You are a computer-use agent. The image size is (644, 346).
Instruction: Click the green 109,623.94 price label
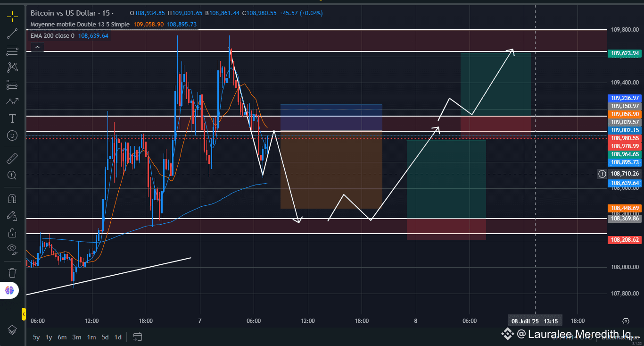(x=625, y=53)
